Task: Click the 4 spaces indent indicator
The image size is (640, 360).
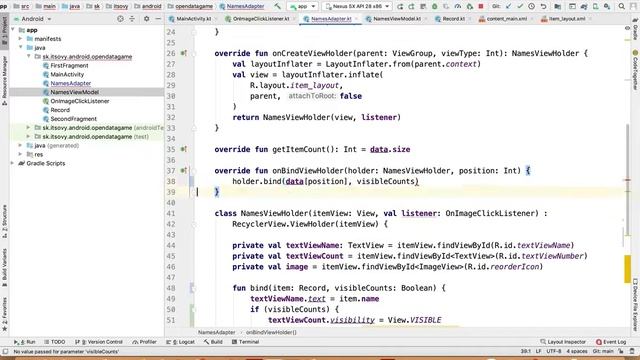Action: [577, 351]
